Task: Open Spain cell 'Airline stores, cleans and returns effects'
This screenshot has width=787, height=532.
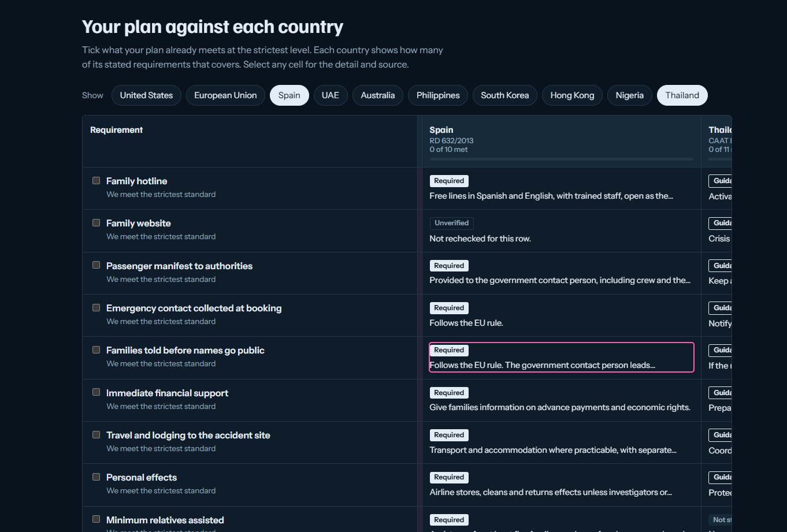Action: [x=562, y=485]
